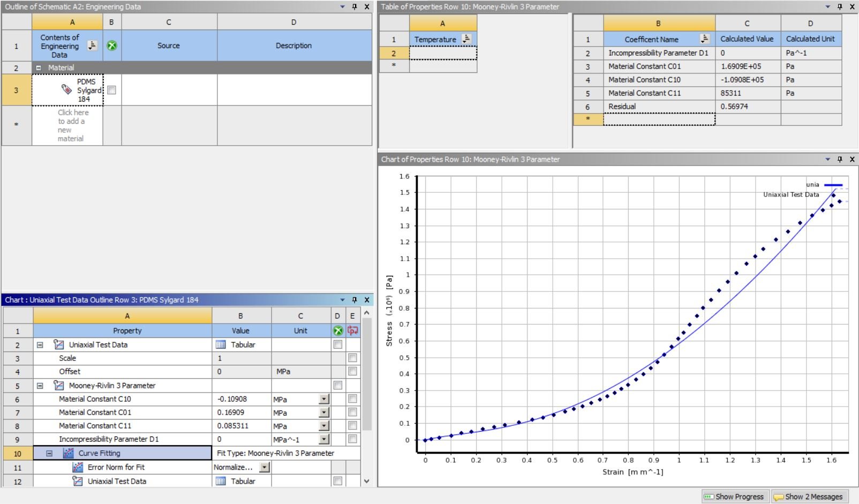Click the yellow messages icon in the status bar
859x504 pixels.
pyautogui.click(x=779, y=497)
